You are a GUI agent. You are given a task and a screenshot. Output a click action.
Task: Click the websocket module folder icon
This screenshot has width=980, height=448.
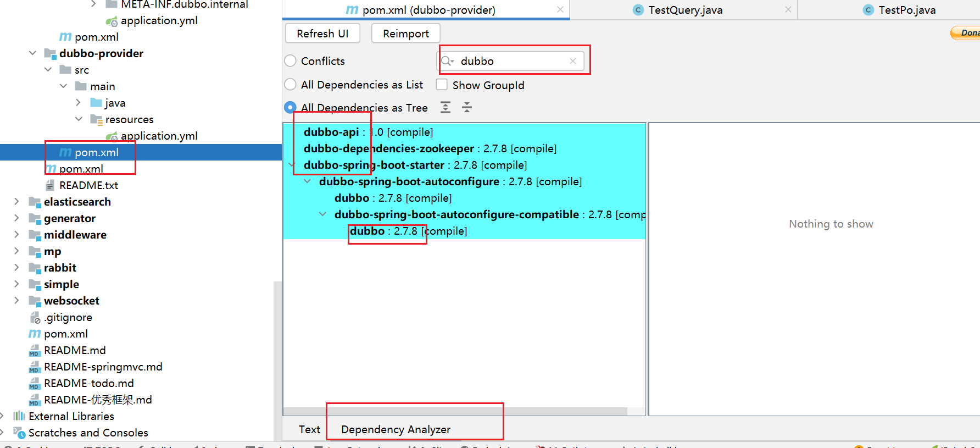tap(35, 301)
